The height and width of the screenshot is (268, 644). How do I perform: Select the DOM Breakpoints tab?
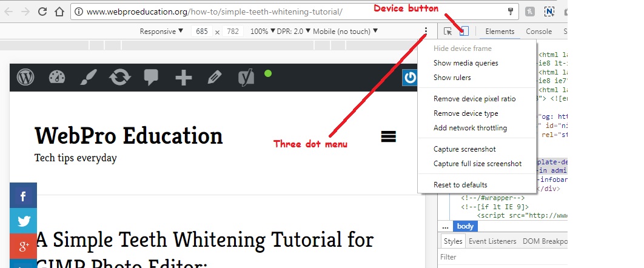click(545, 241)
